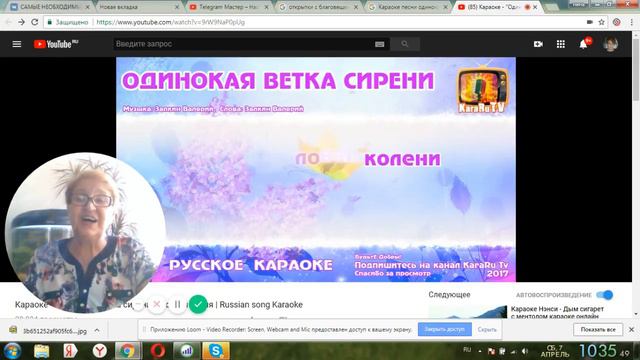This screenshot has width=640, height=360.
Task: Open Windows Explorer from taskbar
Action: [x=41, y=351]
